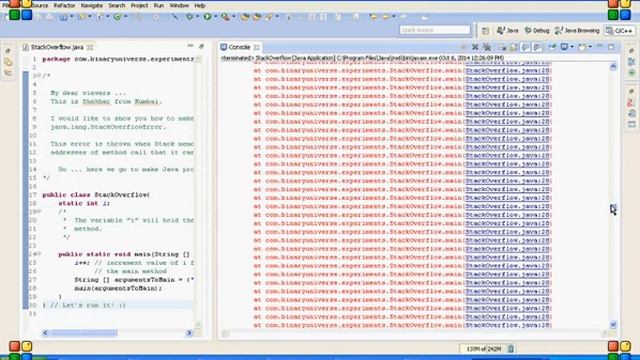Viewport: 640px width, 360px height.
Task: Click Remove Launch X icon in Console
Action: [475, 47]
